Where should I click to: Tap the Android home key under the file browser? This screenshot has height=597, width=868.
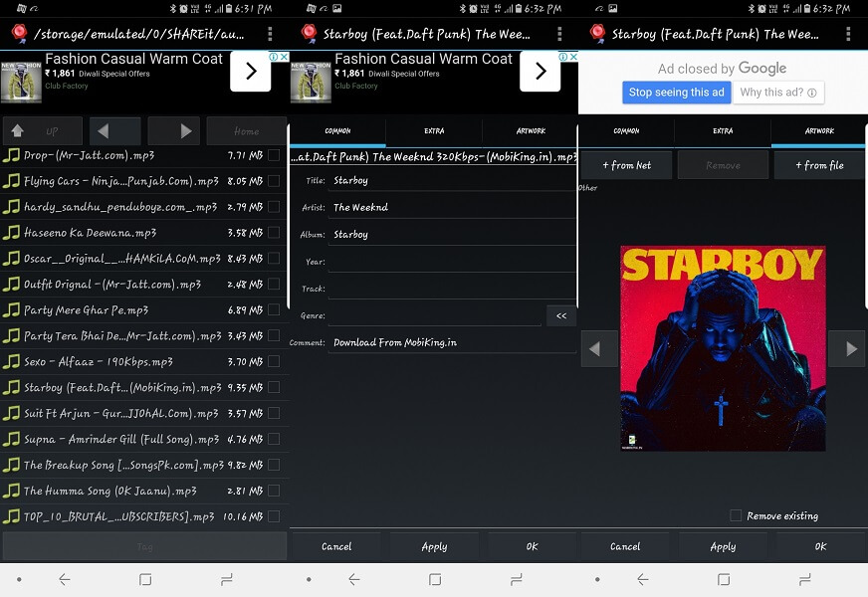click(145, 579)
